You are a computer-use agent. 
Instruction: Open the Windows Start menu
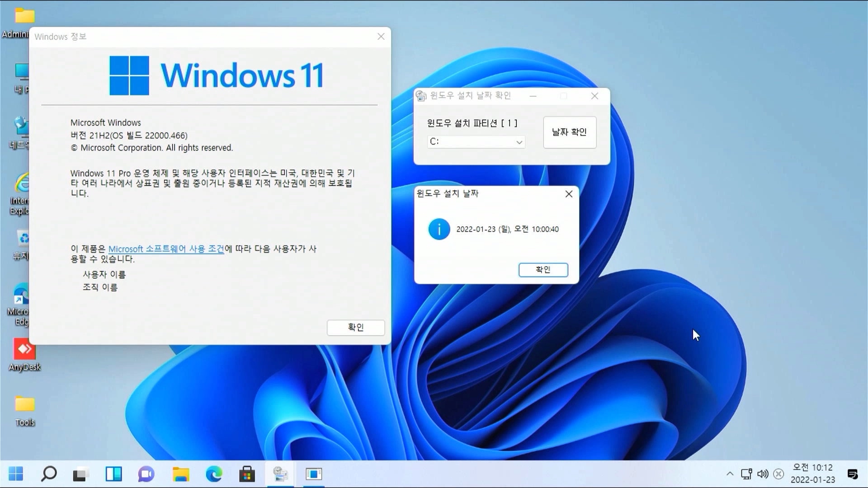(x=16, y=474)
